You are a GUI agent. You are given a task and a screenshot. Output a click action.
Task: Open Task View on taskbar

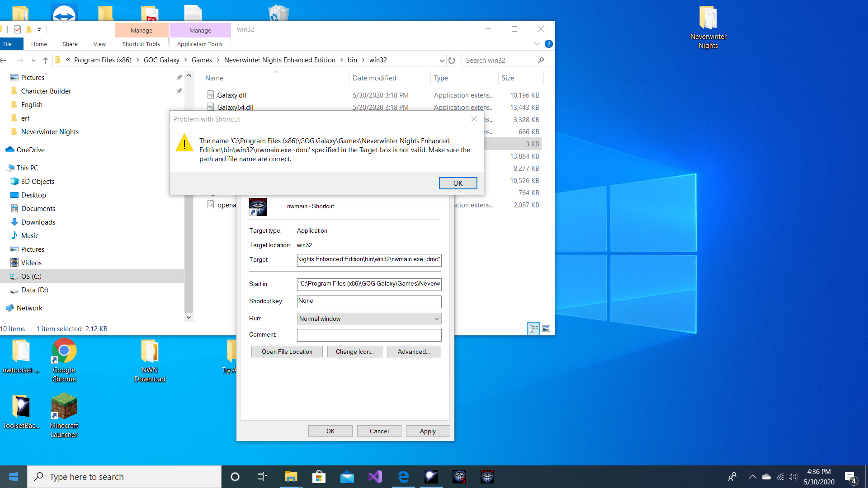coord(262,477)
